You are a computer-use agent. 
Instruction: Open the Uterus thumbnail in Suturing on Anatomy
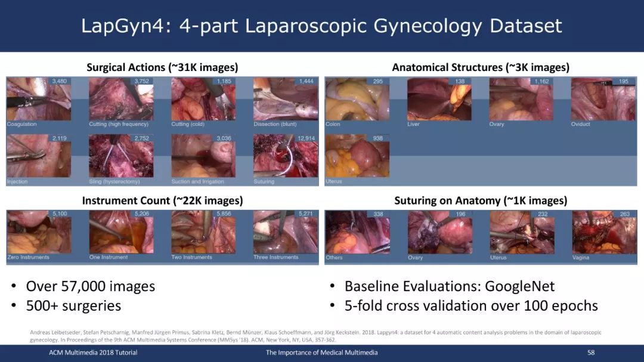(x=522, y=232)
